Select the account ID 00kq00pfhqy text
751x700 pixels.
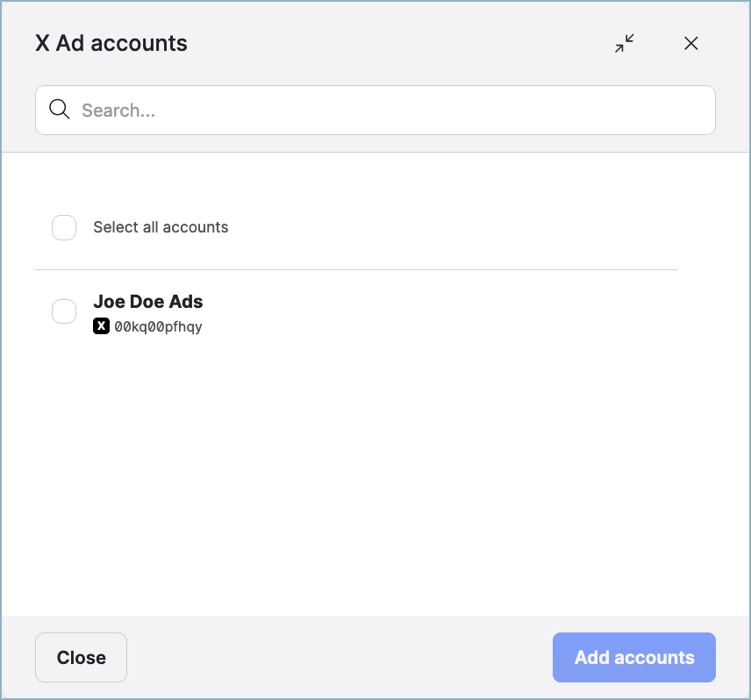tap(158, 325)
